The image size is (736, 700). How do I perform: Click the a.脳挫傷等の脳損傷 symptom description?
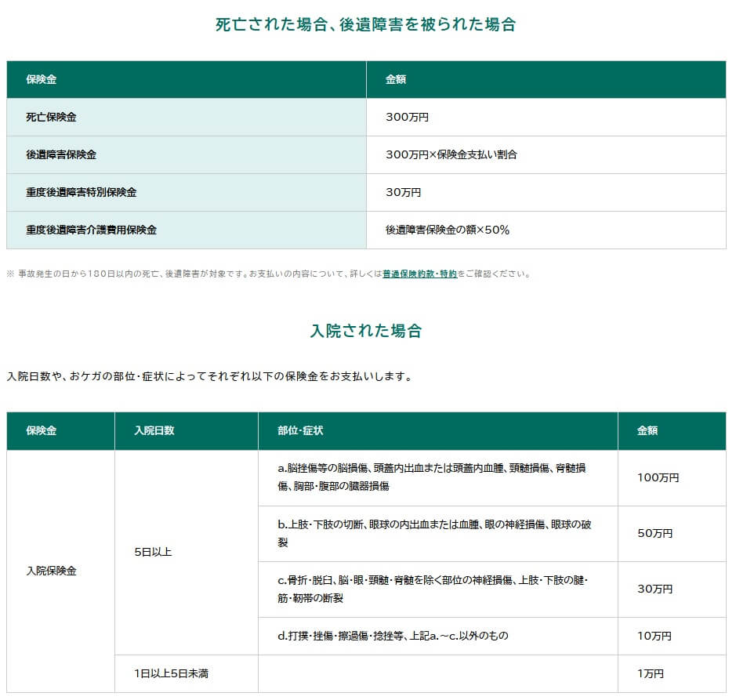[x=433, y=477]
